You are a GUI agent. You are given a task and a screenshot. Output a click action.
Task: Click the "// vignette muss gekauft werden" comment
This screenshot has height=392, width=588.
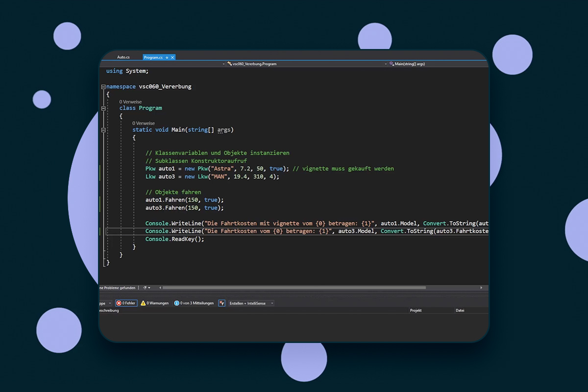coord(343,169)
